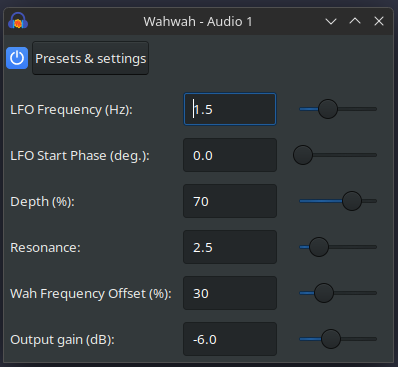Click the Wah Frequency Offset value field
Image resolution: width=398 pixels, height=367 pixels.
point(230,293)
